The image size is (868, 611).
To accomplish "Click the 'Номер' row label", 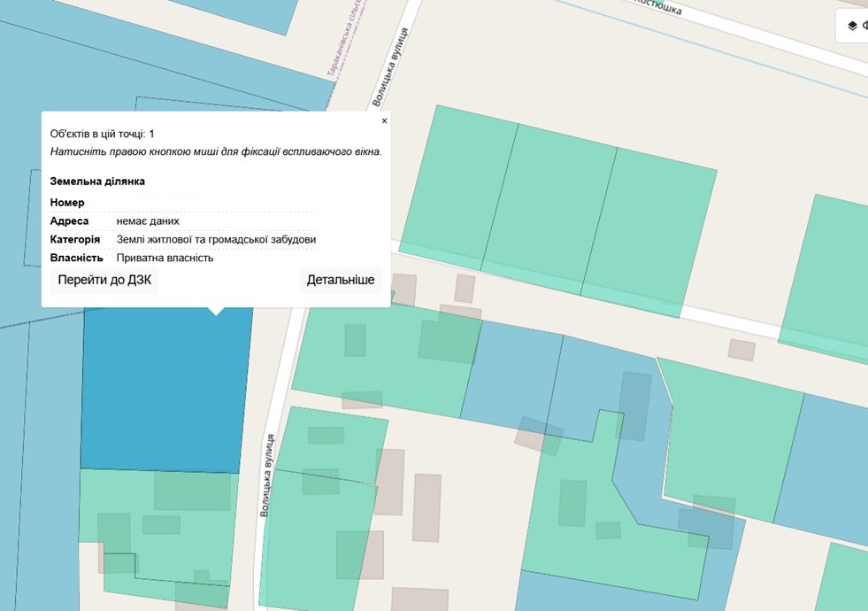I will tap(67, 203).
